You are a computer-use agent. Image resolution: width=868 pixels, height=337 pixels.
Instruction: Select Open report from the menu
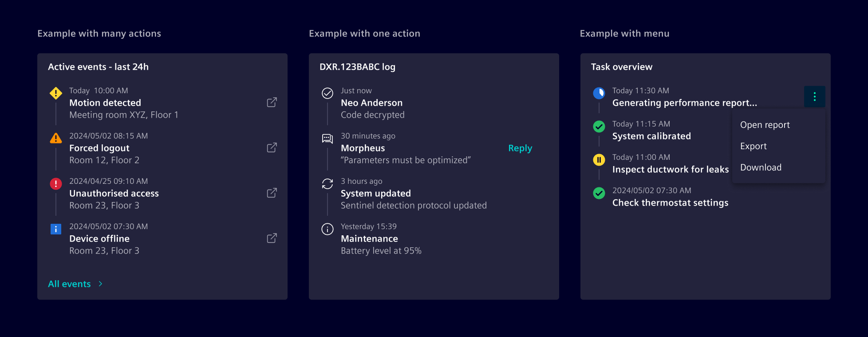click(765, 125)
